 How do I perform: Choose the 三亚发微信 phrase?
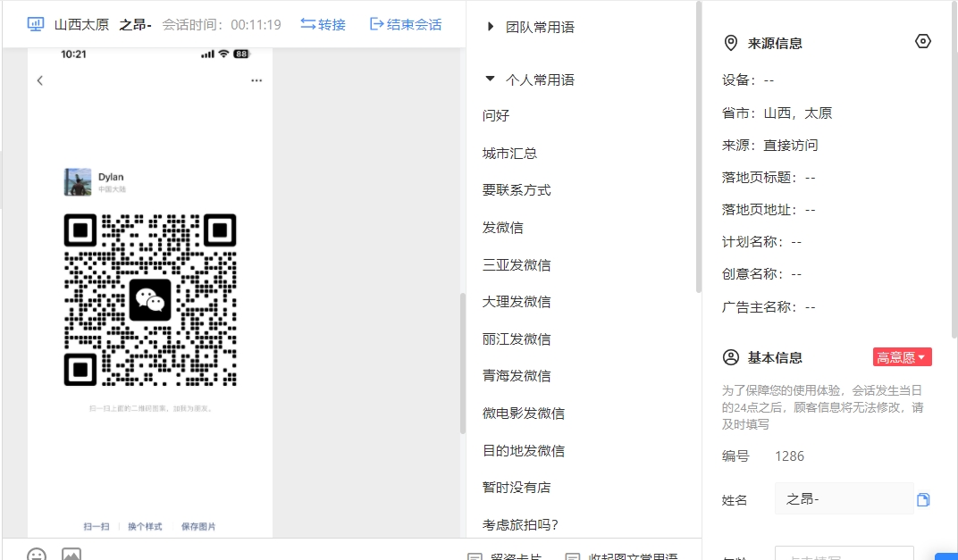pyautogui.click(x=517, y=265)
